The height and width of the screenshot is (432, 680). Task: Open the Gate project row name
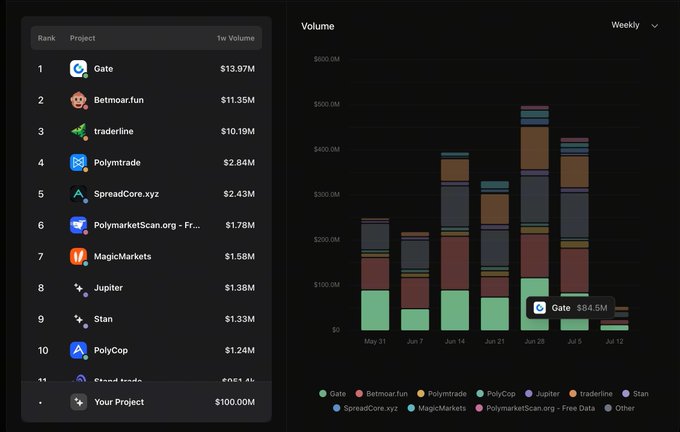103,69
